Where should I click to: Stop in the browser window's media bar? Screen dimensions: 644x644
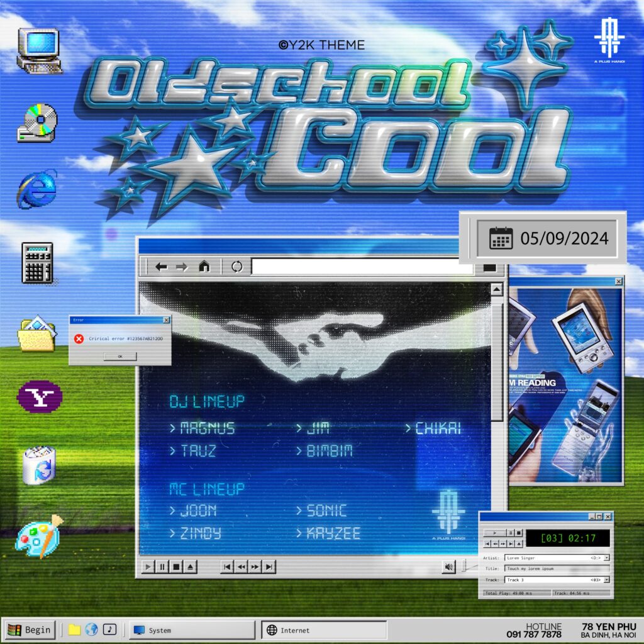click(x=176, y=567)
